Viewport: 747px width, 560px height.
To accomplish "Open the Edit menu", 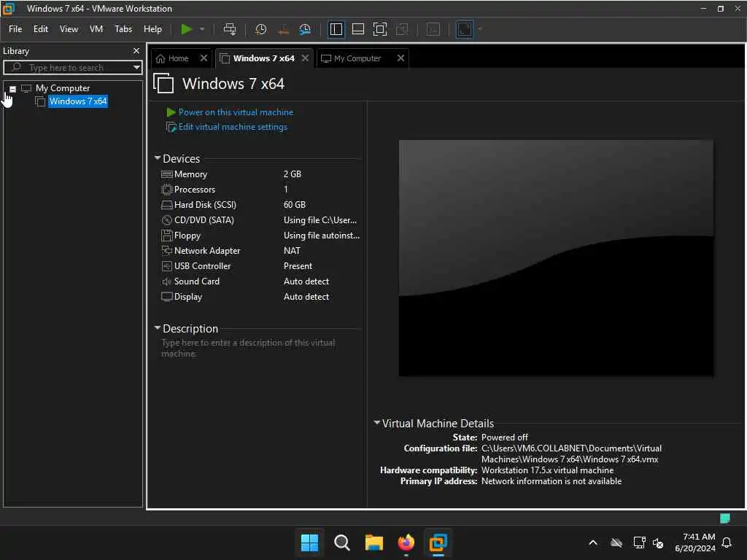I will 41,29.
